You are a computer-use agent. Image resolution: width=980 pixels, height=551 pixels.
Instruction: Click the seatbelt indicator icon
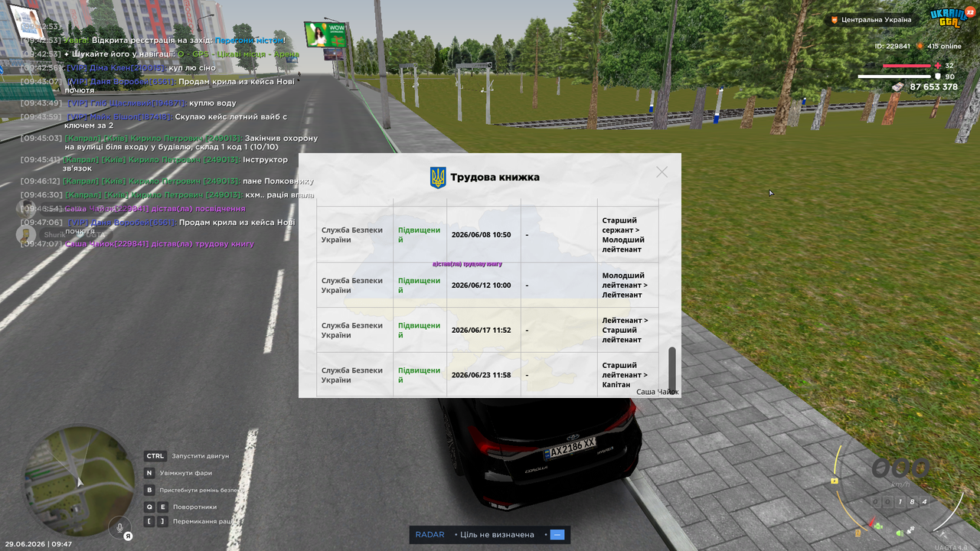pos(910,530)
